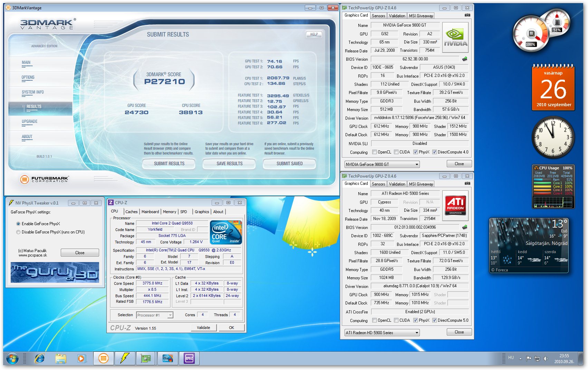This screenshot has height=370, width=588.
Task: Click the Action Center flag tray icon
Action: point(529,359)
